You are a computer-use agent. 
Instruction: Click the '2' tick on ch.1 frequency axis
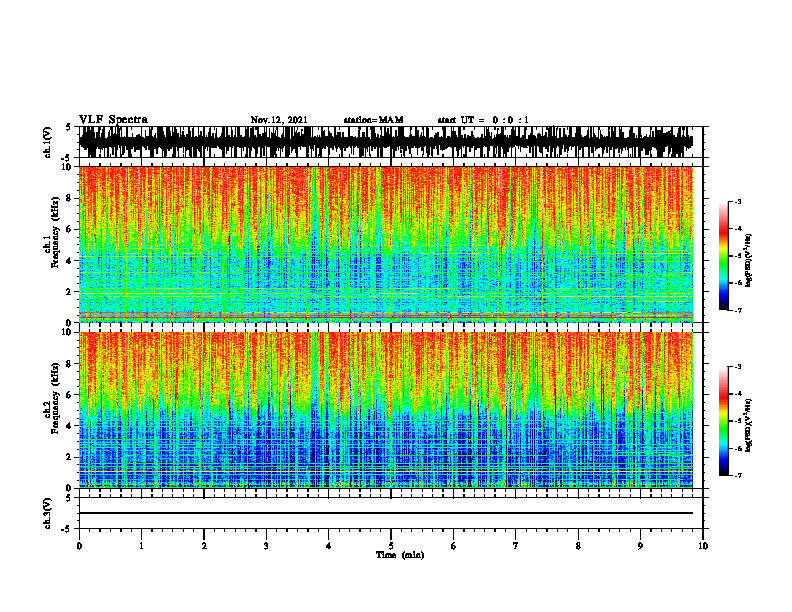(70, 291)
